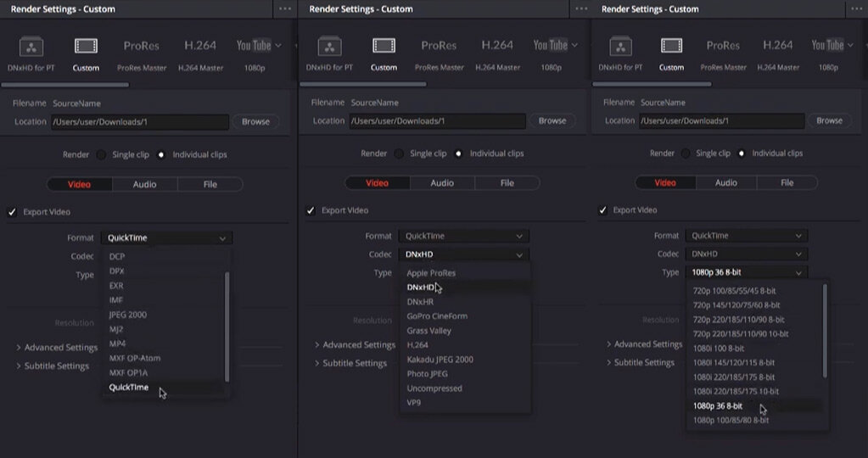Select Individual clips render in right panel
This screenshot has height=458, width=868.
tap(742, 154)
